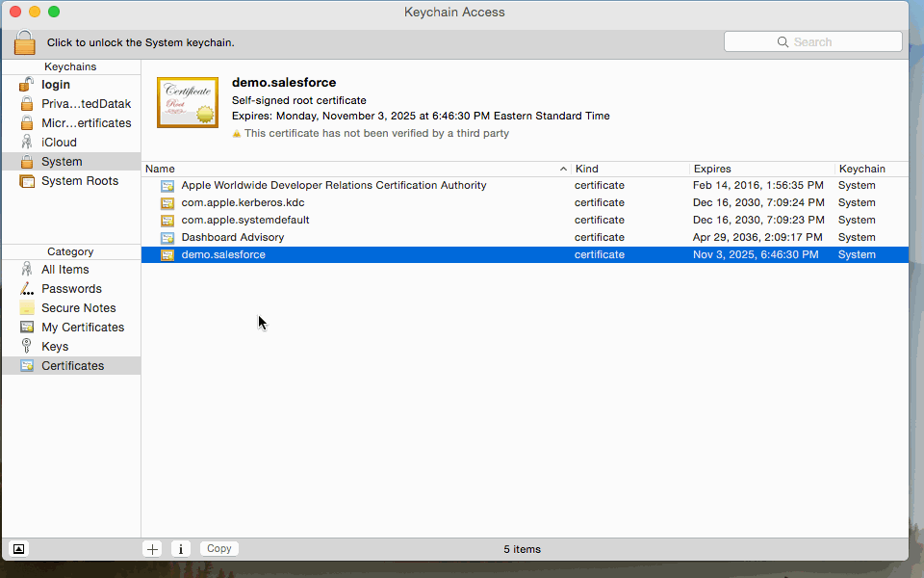
Task: Sort the list by Expires column
Action: (712, 169)
